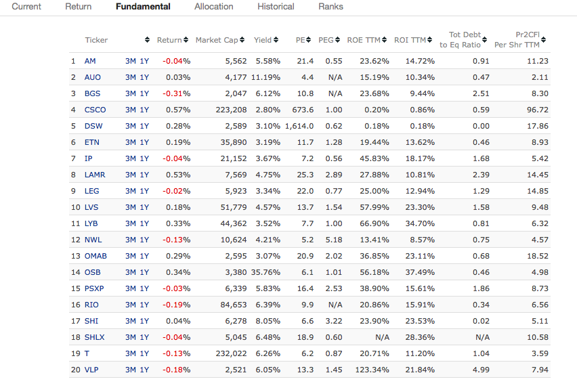Screen dimensions: 577x392
Task: Sort by PE column sort arrows
Action: click(310, 40)
